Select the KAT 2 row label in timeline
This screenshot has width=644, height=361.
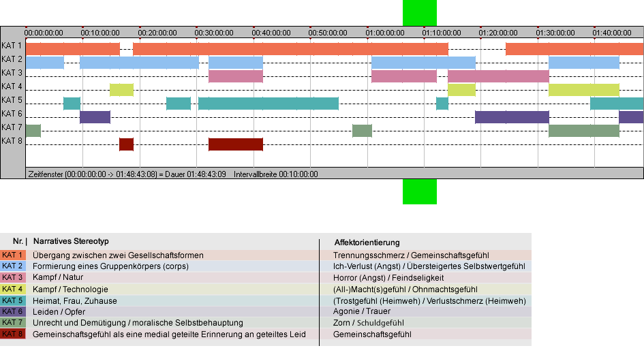pos(12,59)
